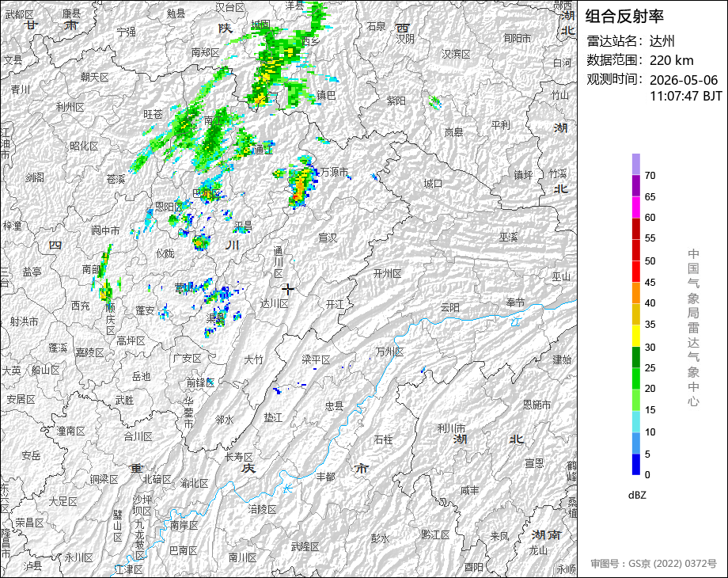Screen dimensions: 728x578
Task: Click the 蓬安 map label
Action: click(x=145, y=310)
